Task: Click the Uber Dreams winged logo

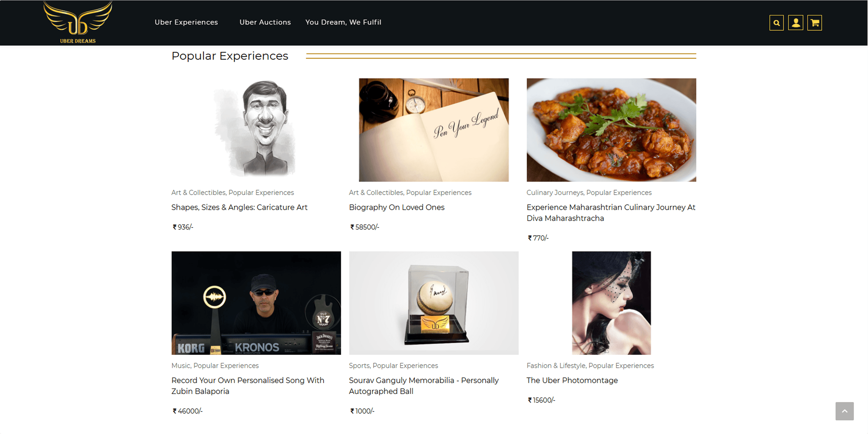Action: coord(78,22)
